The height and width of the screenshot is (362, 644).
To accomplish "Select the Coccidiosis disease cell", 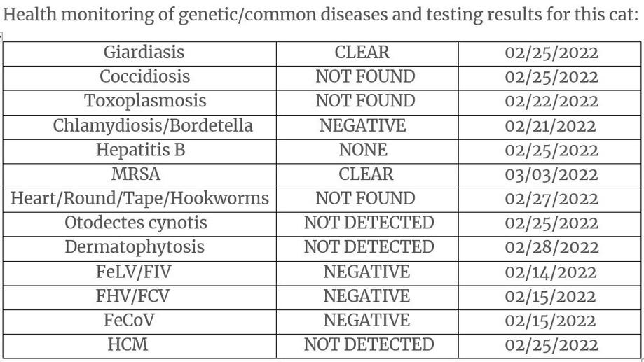I will [x=144, y=76].
